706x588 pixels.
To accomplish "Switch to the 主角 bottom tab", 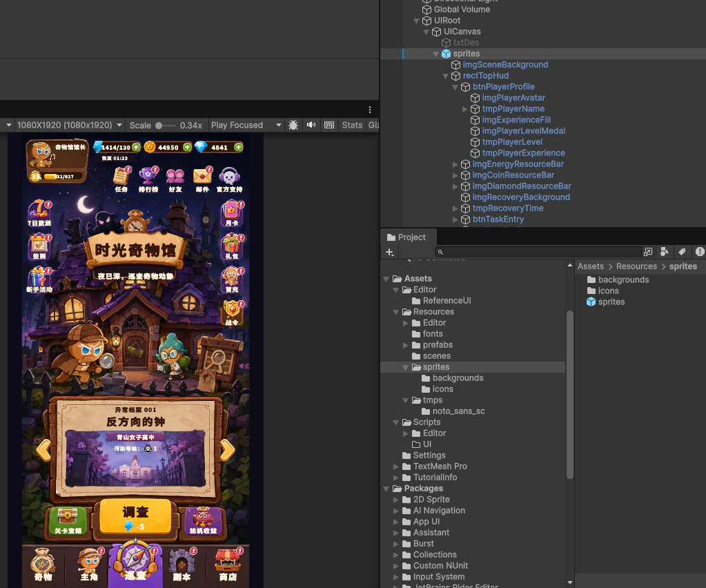I will click(x=90, y=565).
